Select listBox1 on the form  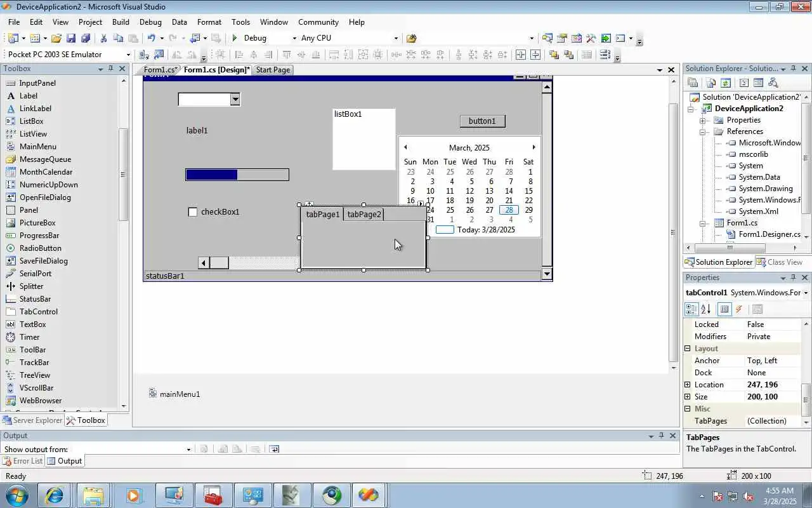point(364,140)
